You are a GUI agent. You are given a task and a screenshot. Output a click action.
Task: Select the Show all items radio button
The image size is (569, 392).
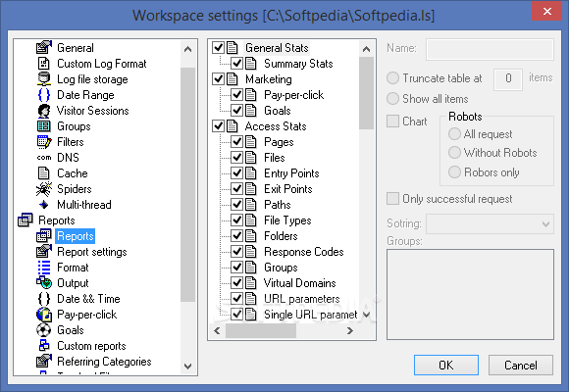pos(392,99)
